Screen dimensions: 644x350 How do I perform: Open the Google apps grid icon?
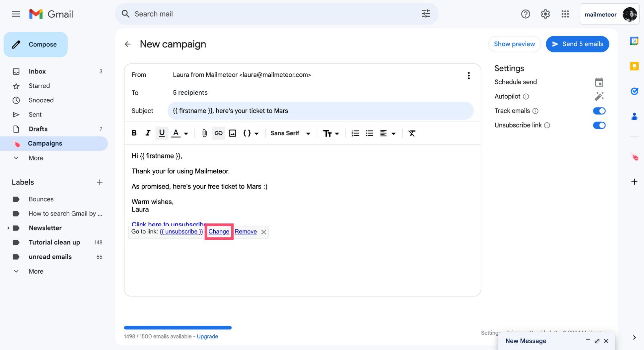[x=565, y=14]
